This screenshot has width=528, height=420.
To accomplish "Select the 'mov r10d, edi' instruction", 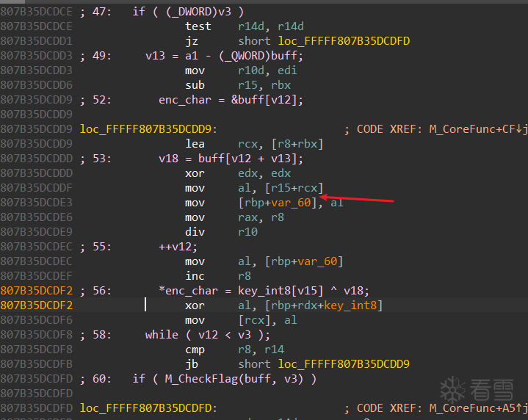I will [241, 70].
